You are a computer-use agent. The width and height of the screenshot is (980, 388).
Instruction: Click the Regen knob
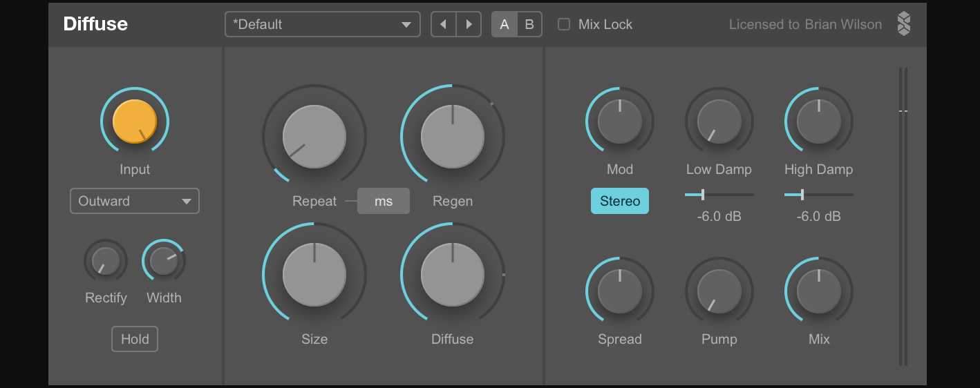coord(453,137)
